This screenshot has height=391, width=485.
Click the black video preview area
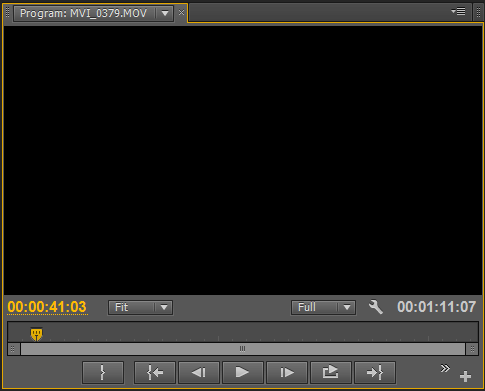click(243, 160)
